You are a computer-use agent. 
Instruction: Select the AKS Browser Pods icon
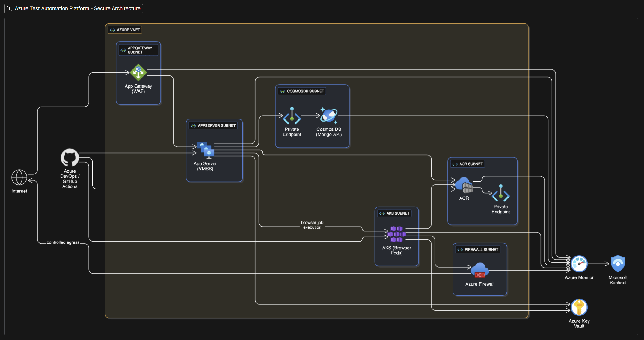[x=396, y=234]
